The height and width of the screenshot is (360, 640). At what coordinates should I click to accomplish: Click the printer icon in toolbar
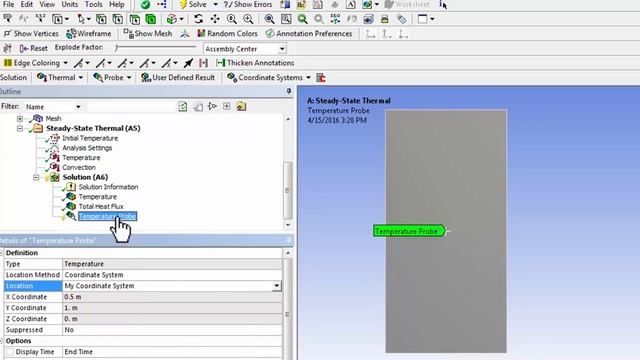click(384, 19)
